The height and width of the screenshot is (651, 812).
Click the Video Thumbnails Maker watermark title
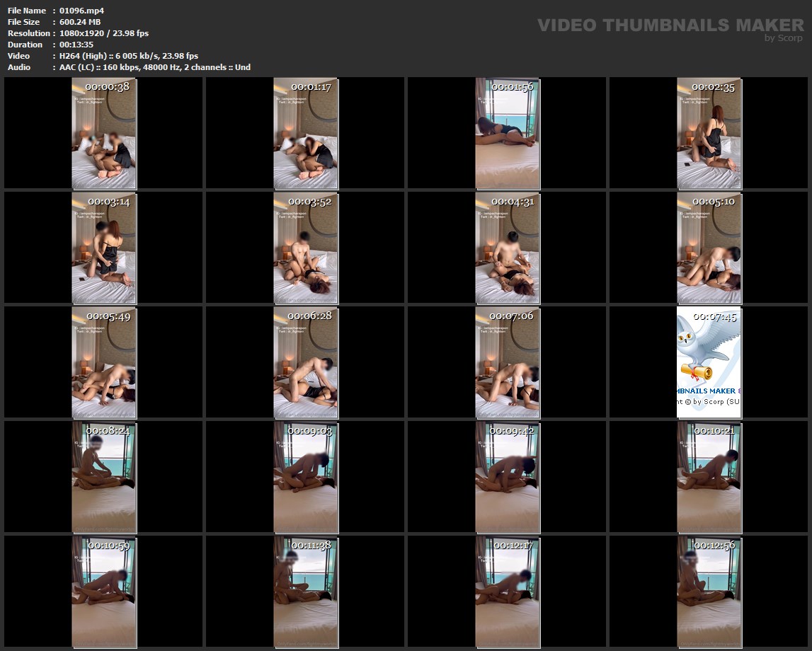coord(670,25)
